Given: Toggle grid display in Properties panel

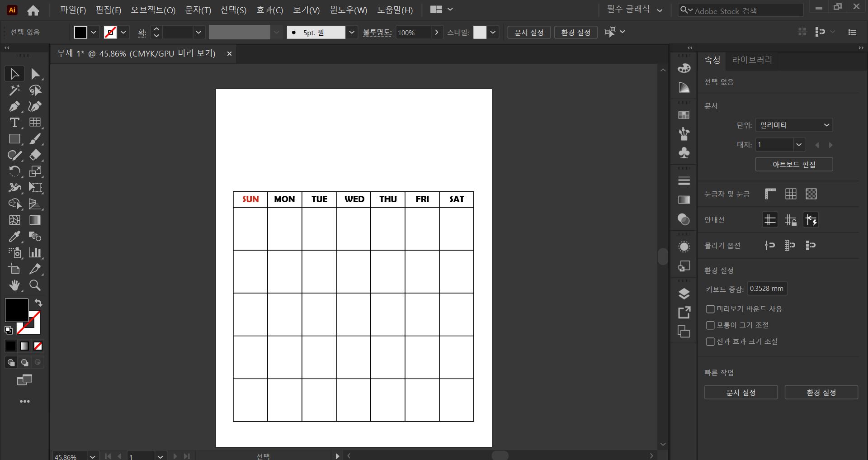Looking at the screenshot, I should [791, 194].
